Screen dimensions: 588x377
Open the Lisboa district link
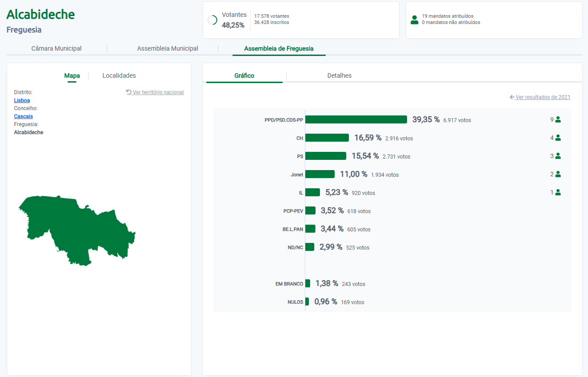pos(22,100)
